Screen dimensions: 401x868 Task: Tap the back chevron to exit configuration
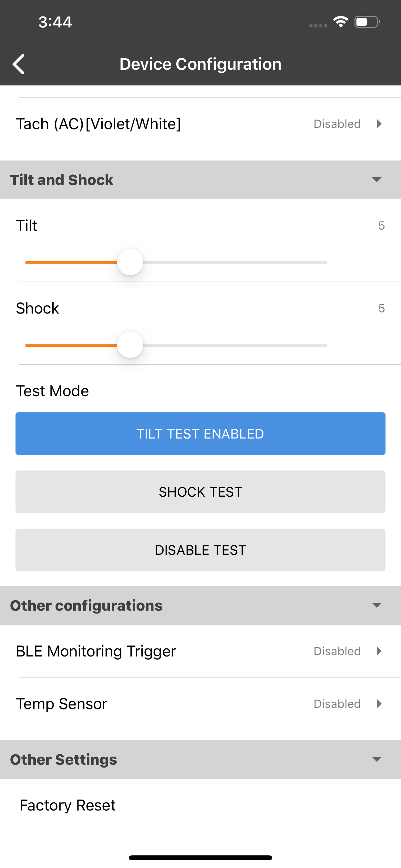[x=18, y=64]
